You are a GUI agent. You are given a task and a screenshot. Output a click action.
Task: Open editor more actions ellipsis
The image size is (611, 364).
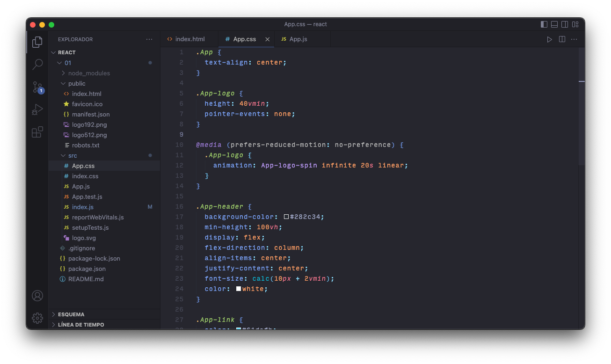click(574, 39)
